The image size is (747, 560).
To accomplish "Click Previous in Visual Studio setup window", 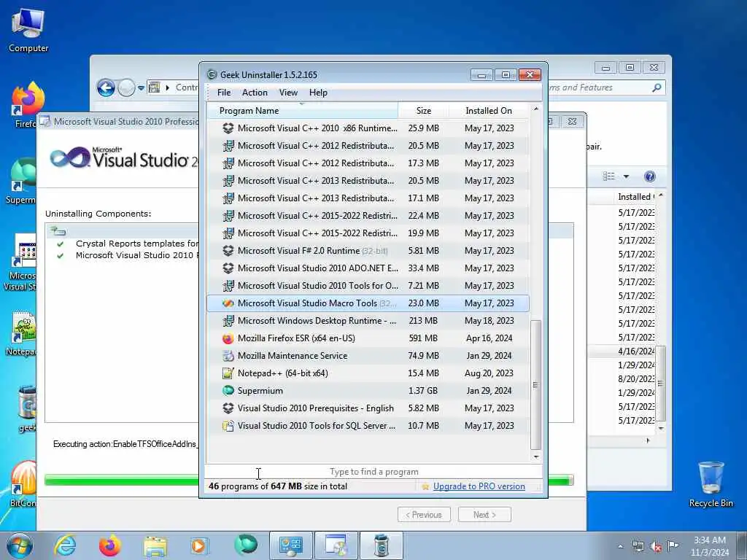I will (x=424, y=514).
